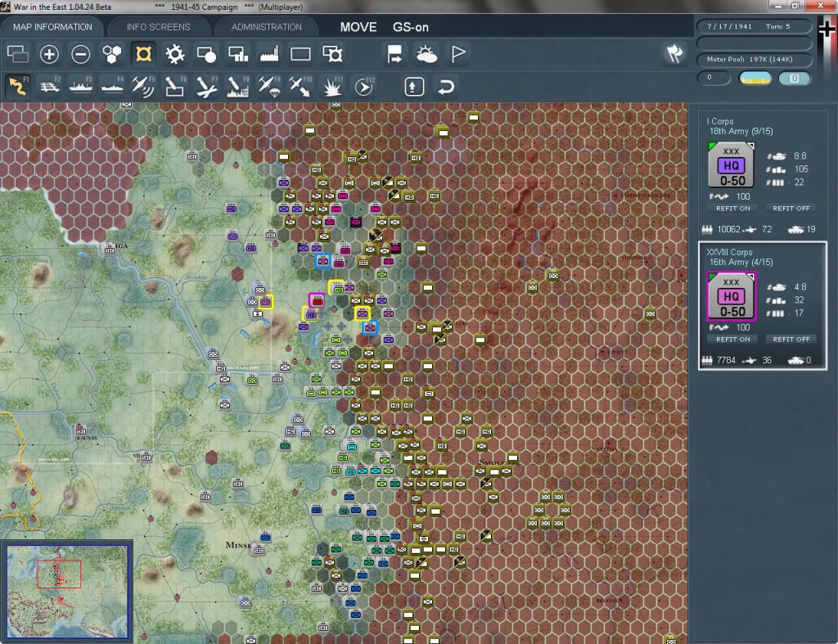Select the XXVIII Corps HQ counter in side panel

[x=731, y=296]
